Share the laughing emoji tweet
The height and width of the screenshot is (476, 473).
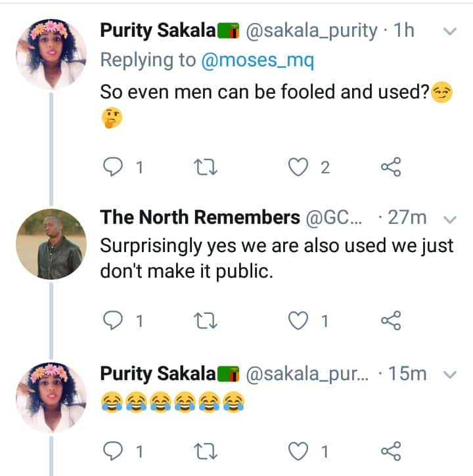click(x=391, y=450)
